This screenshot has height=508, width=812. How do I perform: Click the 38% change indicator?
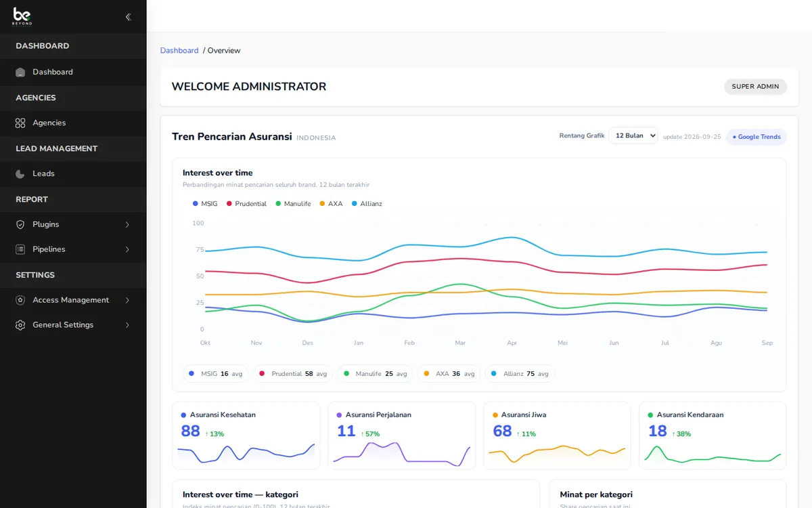[681, 434]
